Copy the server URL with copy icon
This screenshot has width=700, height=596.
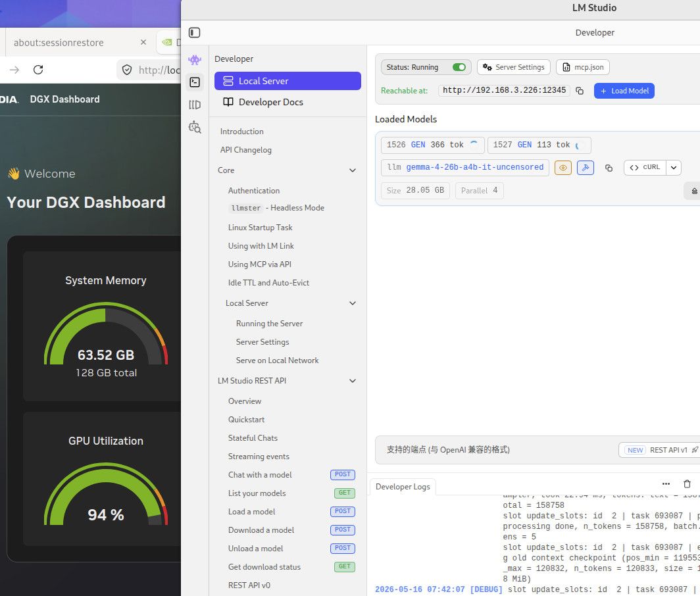tap(580, 91)
